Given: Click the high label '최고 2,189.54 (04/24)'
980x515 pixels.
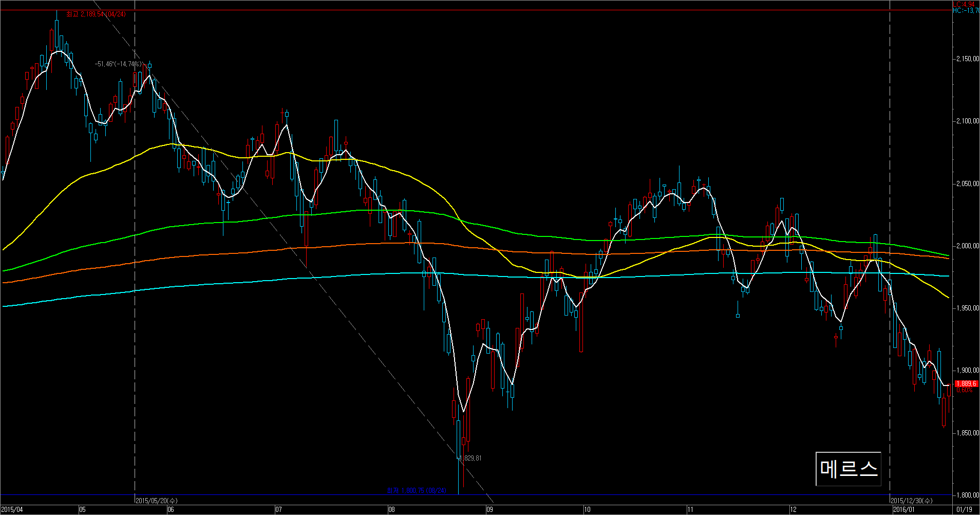Looking at the screenshot, I should click(x=96, y=14).
